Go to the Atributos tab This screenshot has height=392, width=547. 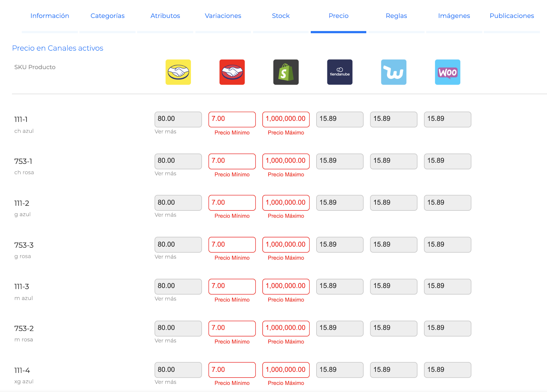165,16
